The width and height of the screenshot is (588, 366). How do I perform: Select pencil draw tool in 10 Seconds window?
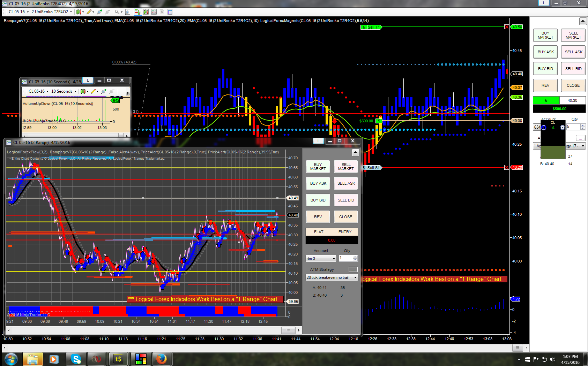click(x=93, y=91)
